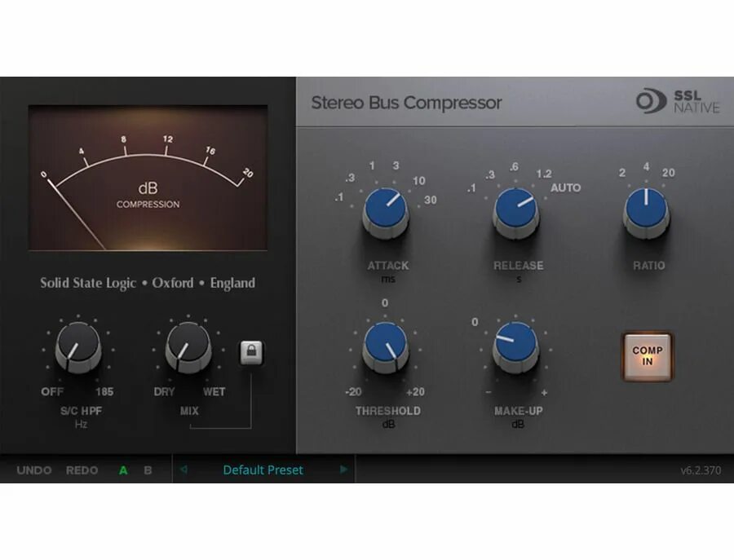The height and width of the screenshot is (560, 734).
Task: Click the Make-Up gain knob
Action: [x=516, y=347]
